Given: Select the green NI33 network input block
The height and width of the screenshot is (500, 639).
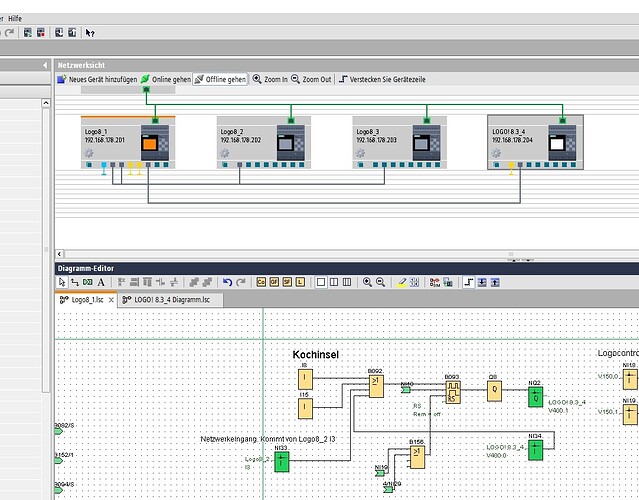Looking at the screenshot, I should pyautogui.click(x=282, y=462).
